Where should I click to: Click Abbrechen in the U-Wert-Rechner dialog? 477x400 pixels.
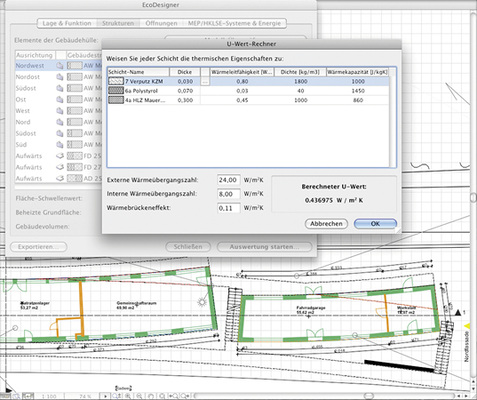coord(326,224)
